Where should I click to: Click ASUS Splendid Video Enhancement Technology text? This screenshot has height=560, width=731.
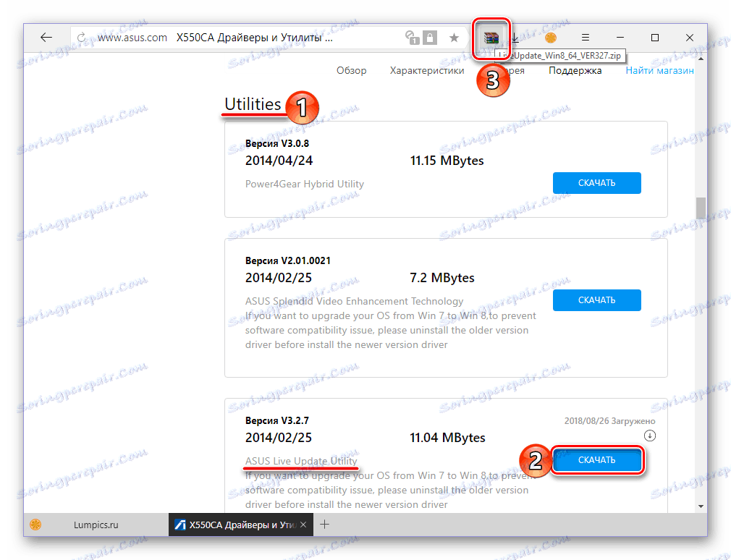(x=355, y=302)
